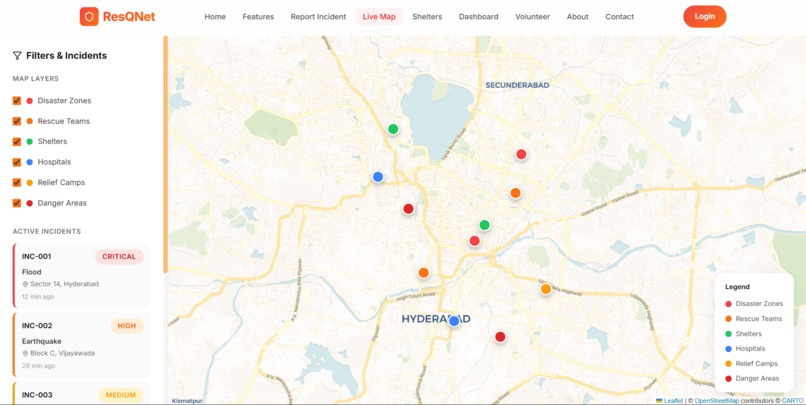Open the Contact nav item

(619, 16)
